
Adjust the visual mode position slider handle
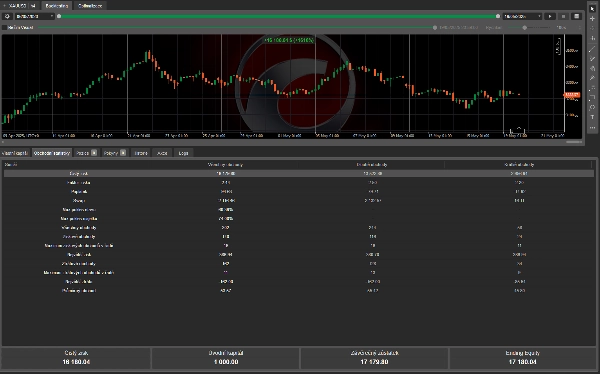(x=435, y=28)
